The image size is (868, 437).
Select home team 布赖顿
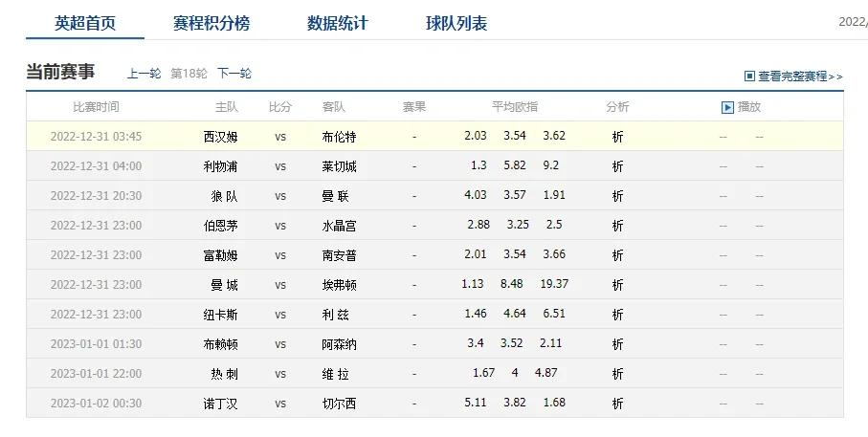point(220,344)
